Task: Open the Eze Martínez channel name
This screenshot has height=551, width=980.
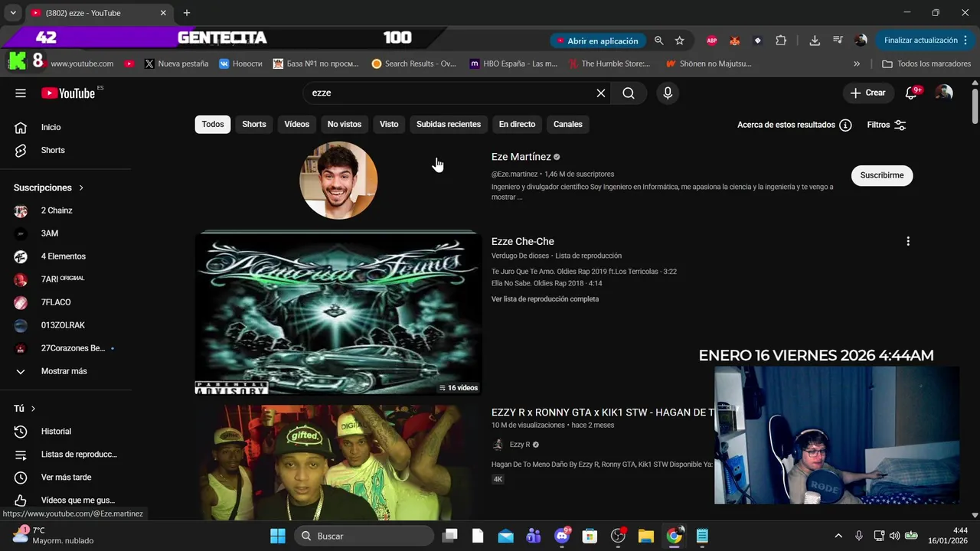Action: click(521, 157)
